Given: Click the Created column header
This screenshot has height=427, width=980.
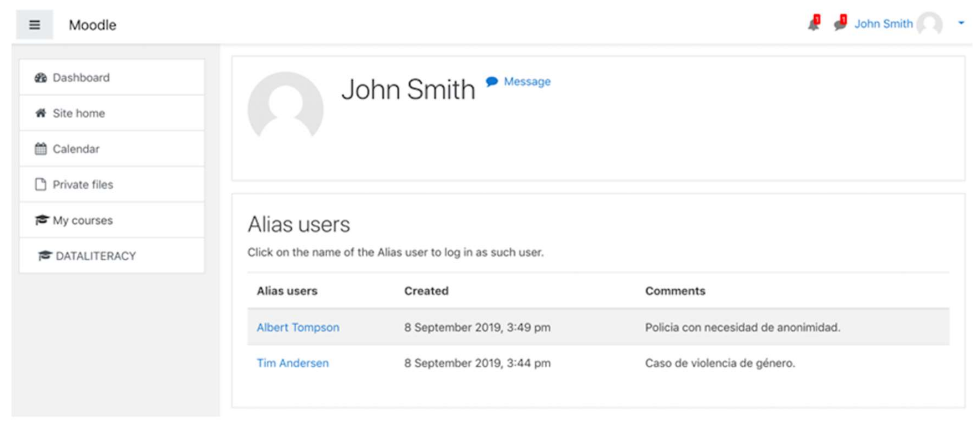Looking at the screenshot, I should (x=426, y=291).
